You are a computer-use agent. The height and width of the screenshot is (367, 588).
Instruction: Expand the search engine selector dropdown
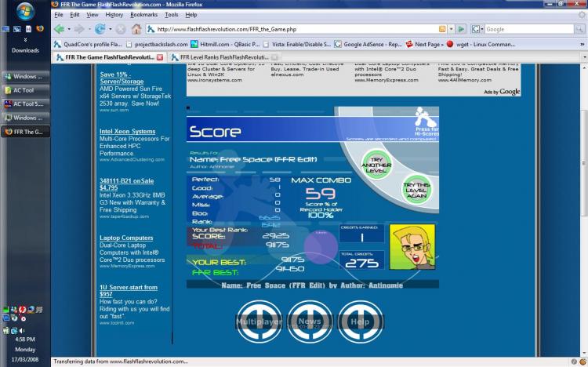(x=479, y=29)
